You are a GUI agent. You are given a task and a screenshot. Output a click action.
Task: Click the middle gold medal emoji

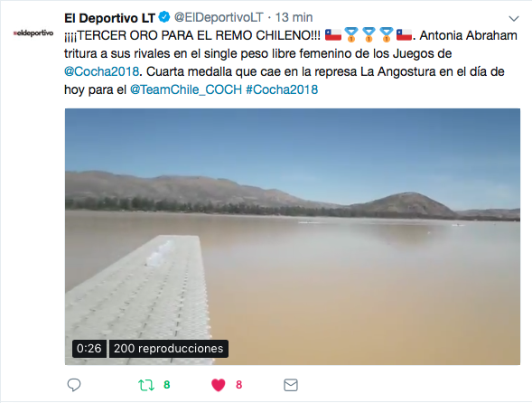tap(369, 34)
